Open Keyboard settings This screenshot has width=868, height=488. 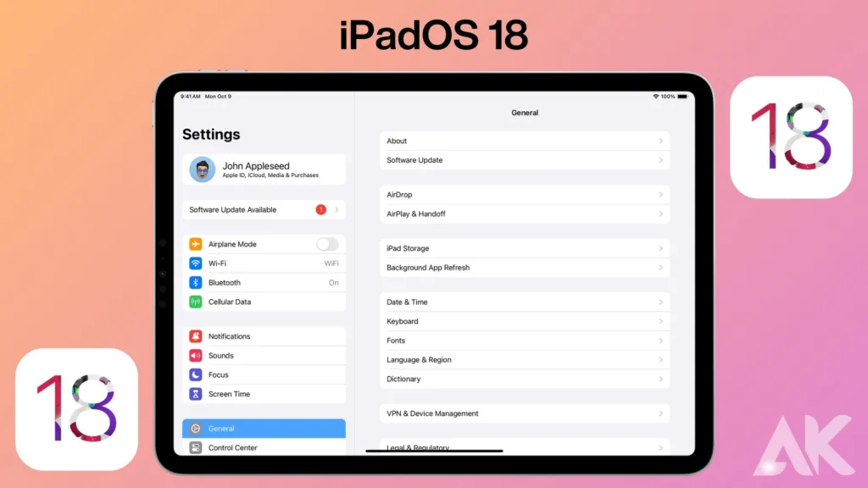click(525, 321)
